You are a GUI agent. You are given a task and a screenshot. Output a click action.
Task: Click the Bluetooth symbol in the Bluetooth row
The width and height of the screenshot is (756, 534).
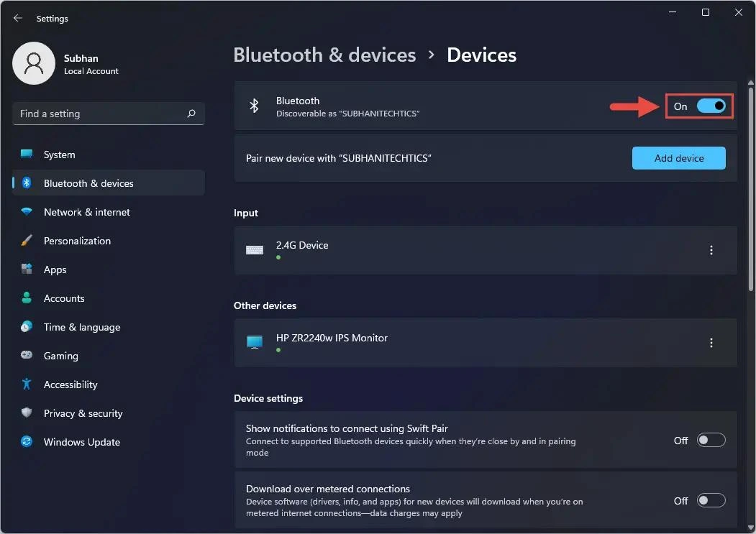coord(254,106)
